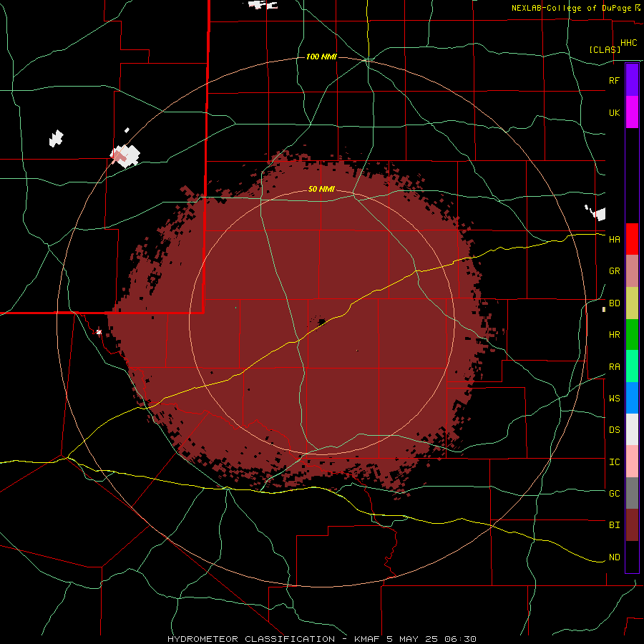Click the BI dark red legend swatch
Image resolution: width=644 pixels, height=644 pixels.
632,525
